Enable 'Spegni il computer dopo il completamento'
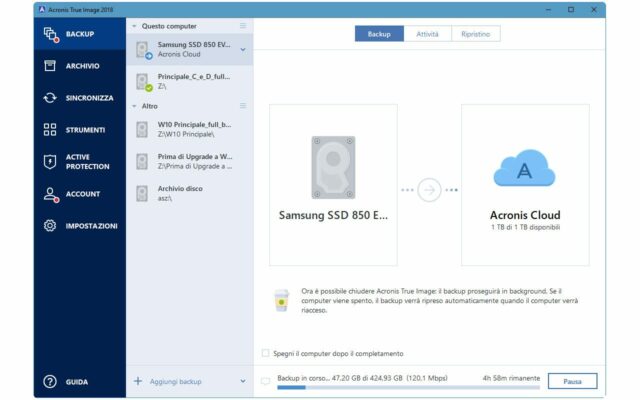Viewport: 640px width, 400px height. point(265,353)
